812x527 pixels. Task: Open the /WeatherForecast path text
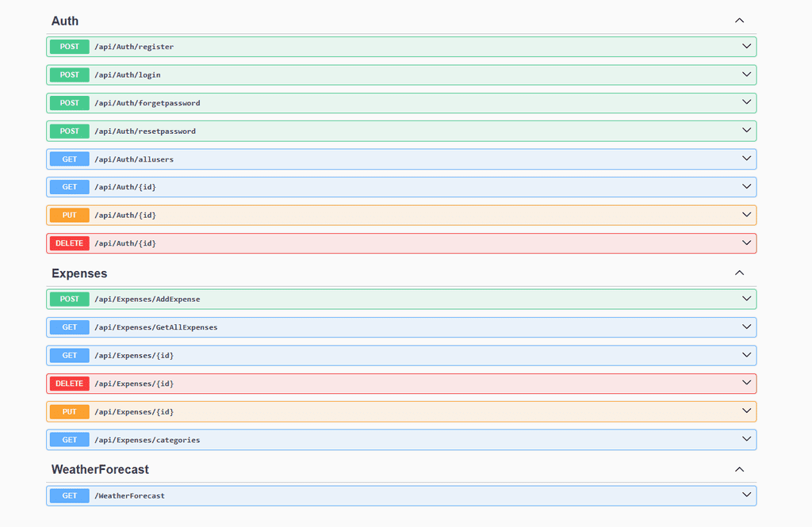[x=129, y=496]
